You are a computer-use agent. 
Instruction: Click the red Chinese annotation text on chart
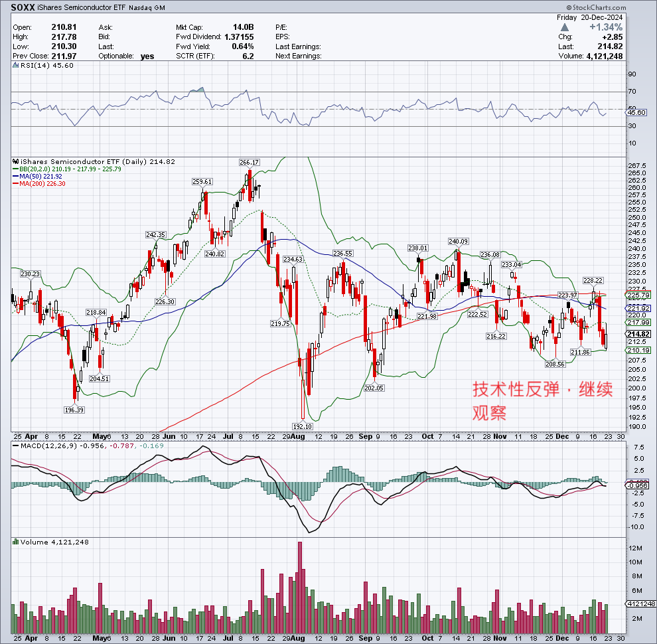[542, 401]
